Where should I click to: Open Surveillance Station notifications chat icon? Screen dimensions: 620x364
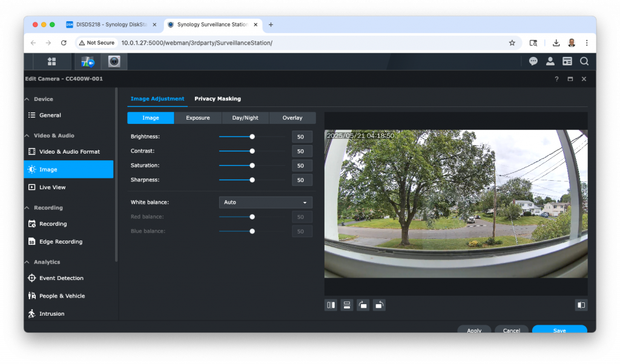(533, 61)
